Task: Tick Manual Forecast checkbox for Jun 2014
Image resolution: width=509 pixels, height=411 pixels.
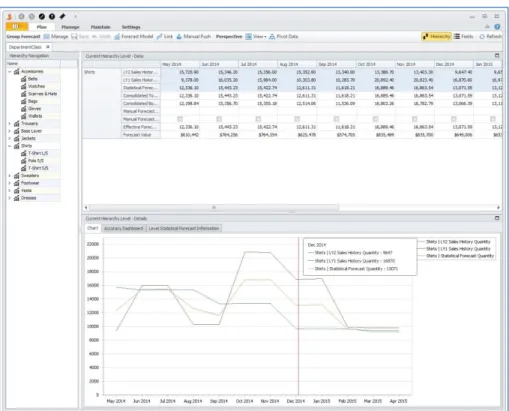Action: 219,119
